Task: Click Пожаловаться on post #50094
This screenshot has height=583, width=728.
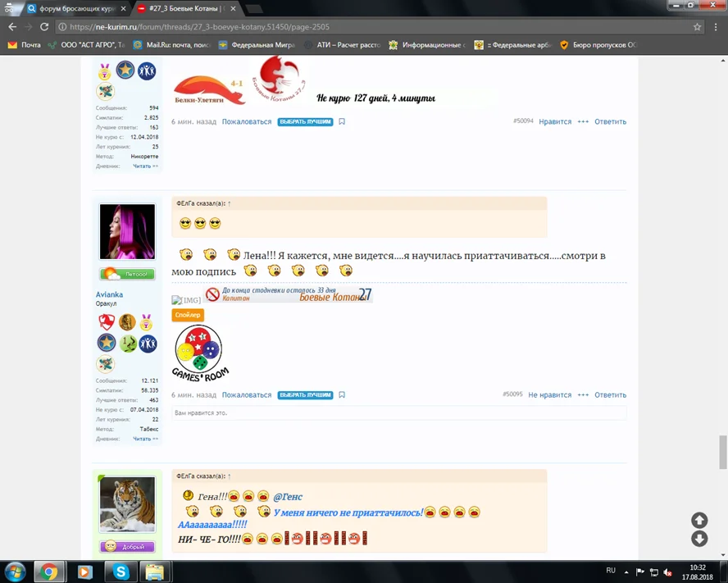Action: point(247,121)
